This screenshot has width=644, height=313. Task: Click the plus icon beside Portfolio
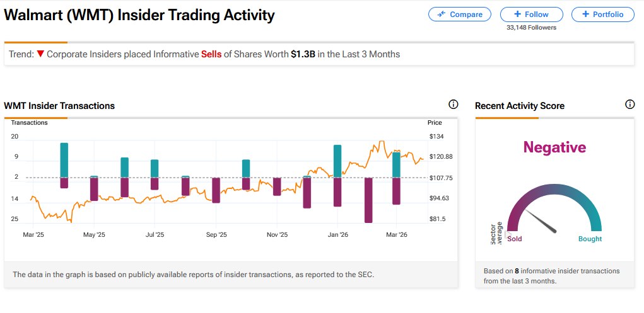pyautogui.click(x=585, y=14)
